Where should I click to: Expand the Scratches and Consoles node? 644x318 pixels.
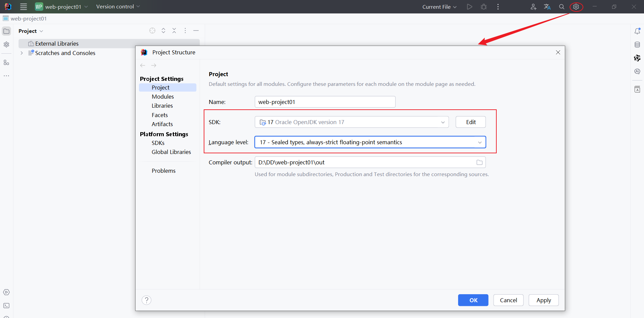[21, 53]
